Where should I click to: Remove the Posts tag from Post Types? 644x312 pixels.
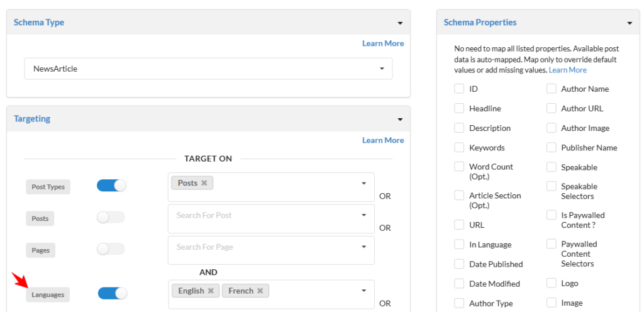click(204, 183)
